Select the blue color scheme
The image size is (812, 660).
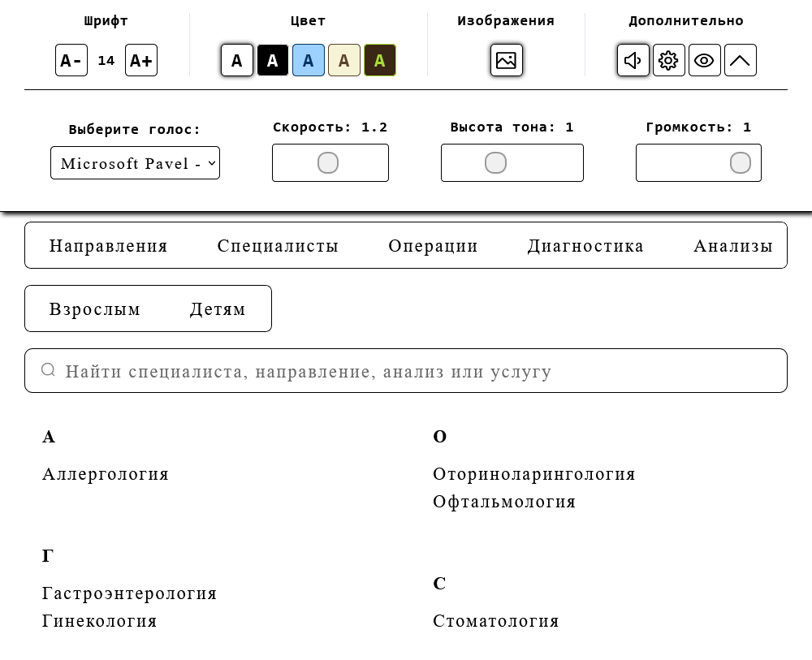pyautogui.click(x=309, y=60)
